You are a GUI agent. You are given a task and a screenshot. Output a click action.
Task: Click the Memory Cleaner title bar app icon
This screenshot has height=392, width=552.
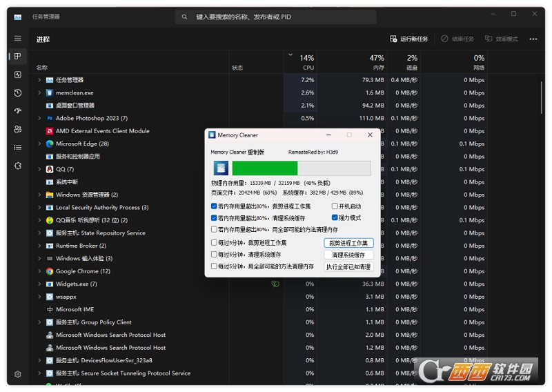pos(212,135)
